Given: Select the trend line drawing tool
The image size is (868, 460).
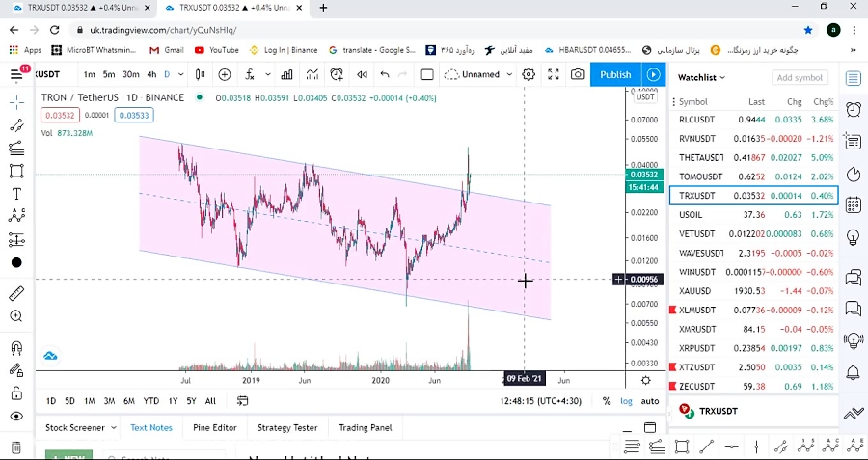Looking at the screenshot, I should (16, 125).
